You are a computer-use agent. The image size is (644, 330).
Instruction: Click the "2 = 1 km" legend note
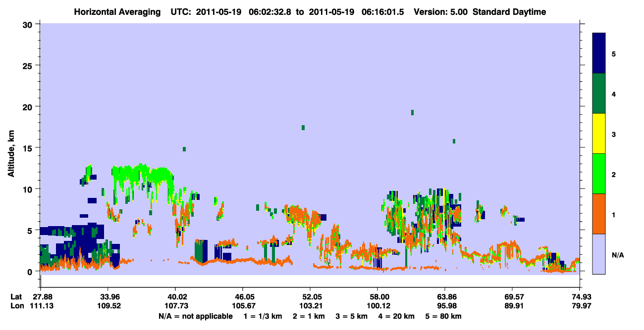point(309,316)
